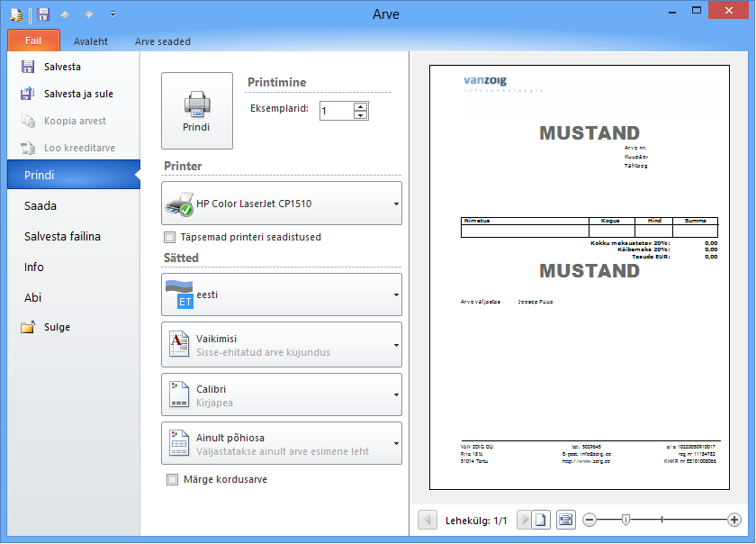Viewport: 756px width, 544px height.
Task: Click the "Lehekülg: 1/1" page indicator
Action: (476, 521)
